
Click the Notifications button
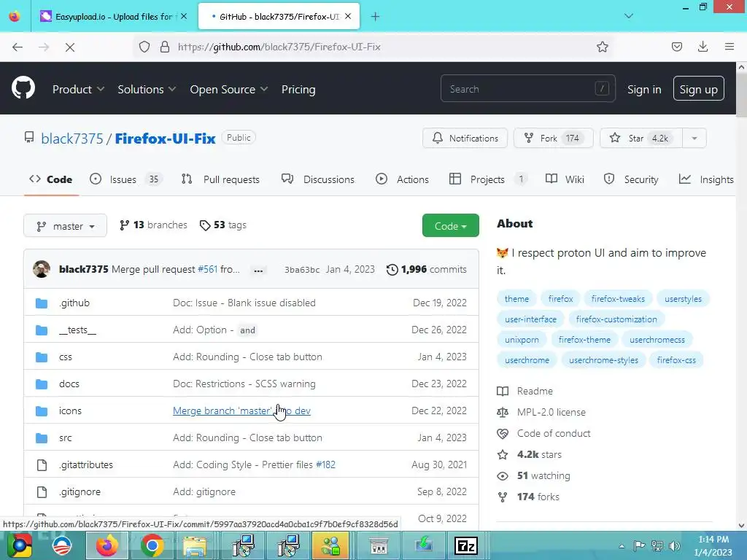coord(465,138)
